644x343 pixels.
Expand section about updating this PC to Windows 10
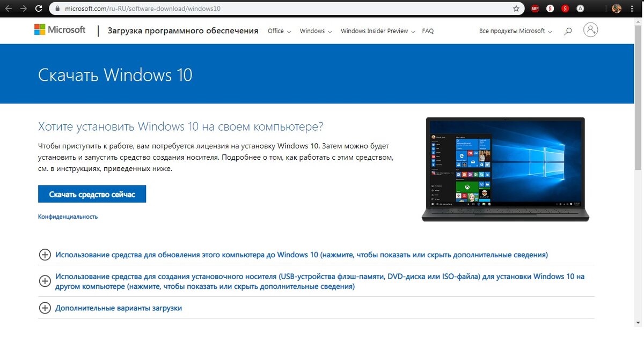(x=302, y=255)
